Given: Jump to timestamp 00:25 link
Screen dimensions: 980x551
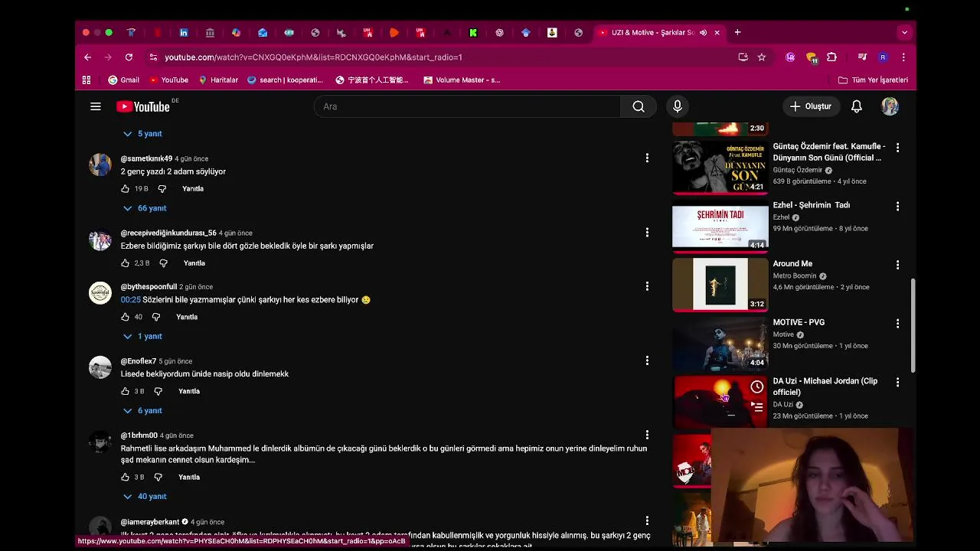Looking at the screenshot, I should pyautogui.click(x=131, y=300).
